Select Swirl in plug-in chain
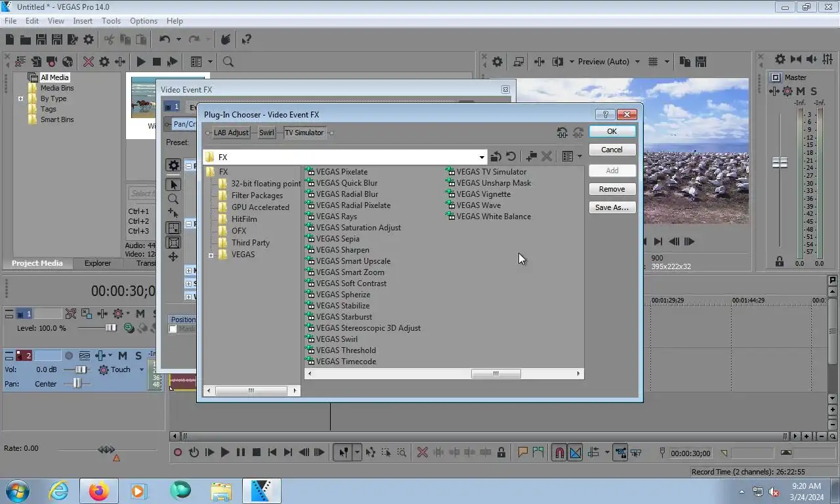 (266, 133)
